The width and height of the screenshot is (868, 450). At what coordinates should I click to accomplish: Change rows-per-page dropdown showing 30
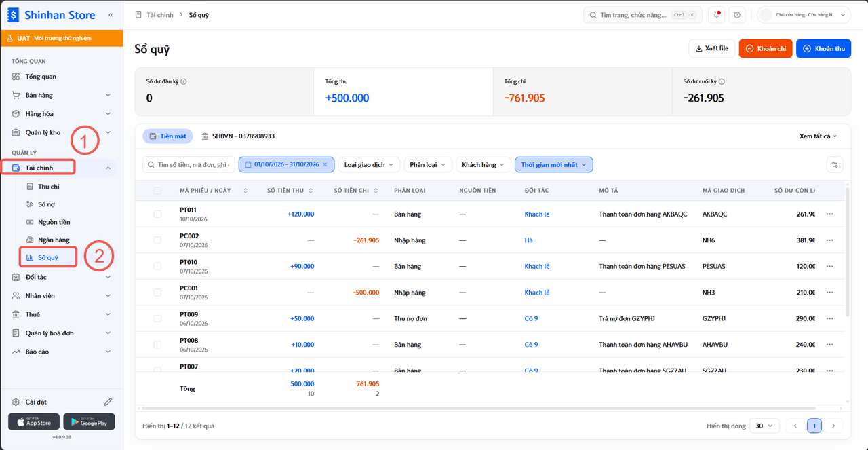tap(766, 426)
